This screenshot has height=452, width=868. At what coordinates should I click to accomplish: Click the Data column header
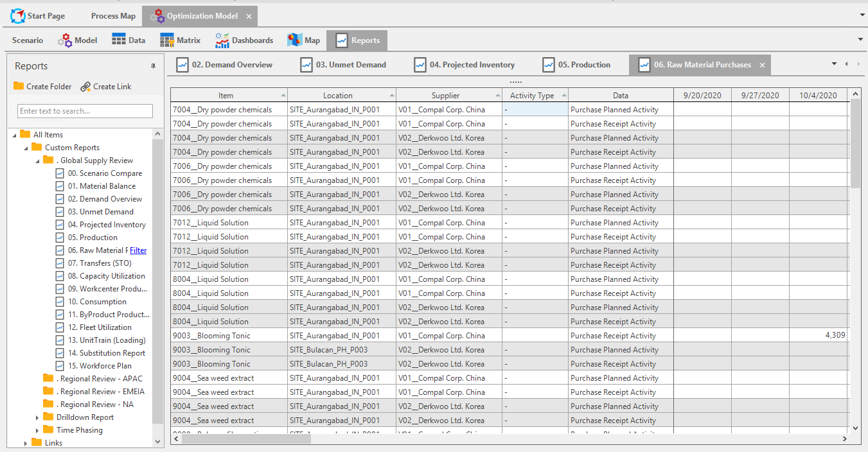621,95
